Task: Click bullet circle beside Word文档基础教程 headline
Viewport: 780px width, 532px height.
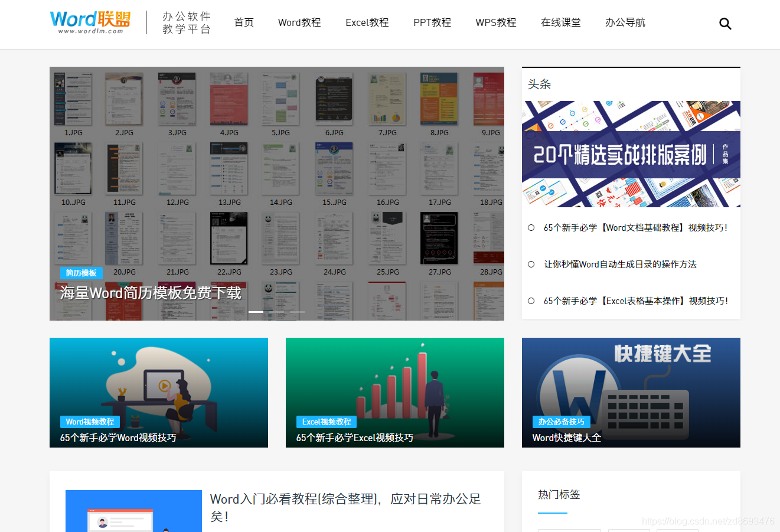Action: pyautogui.click(x=531, y=227)
